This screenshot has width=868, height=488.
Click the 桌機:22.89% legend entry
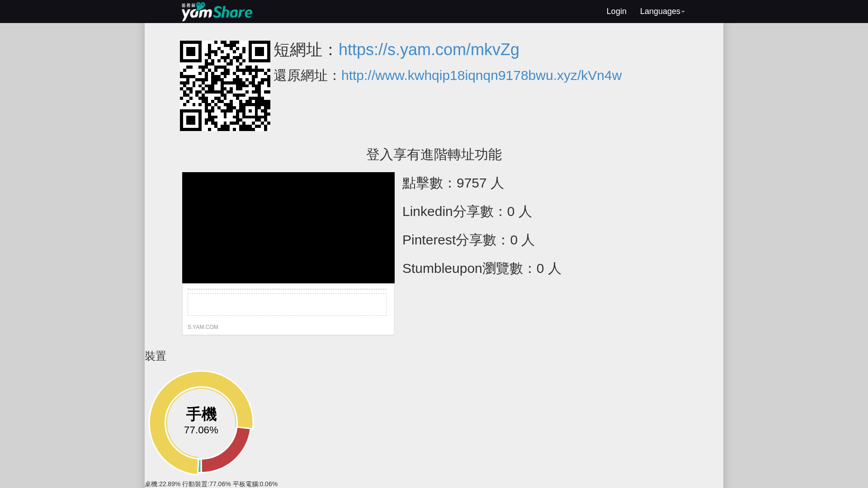(x=162, y=484)
